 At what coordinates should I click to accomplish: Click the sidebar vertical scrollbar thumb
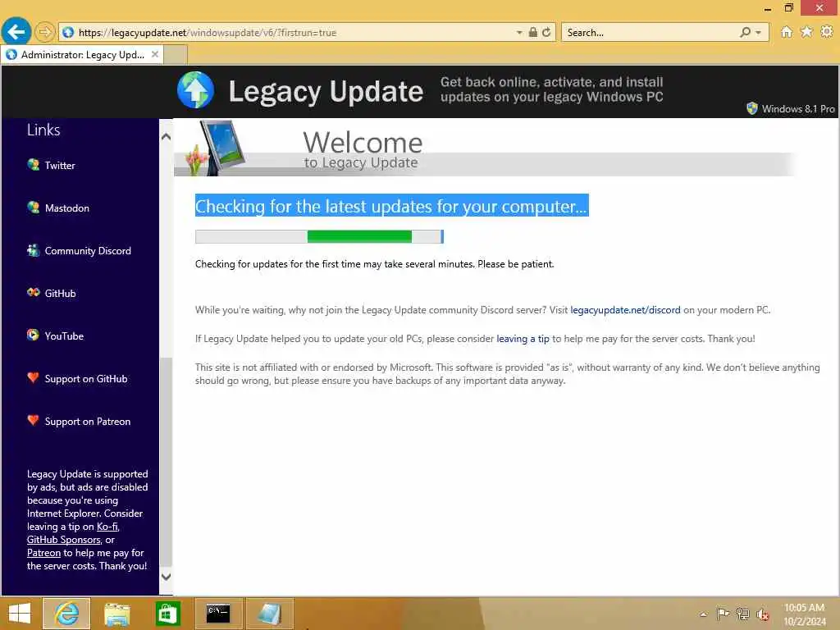166,462
